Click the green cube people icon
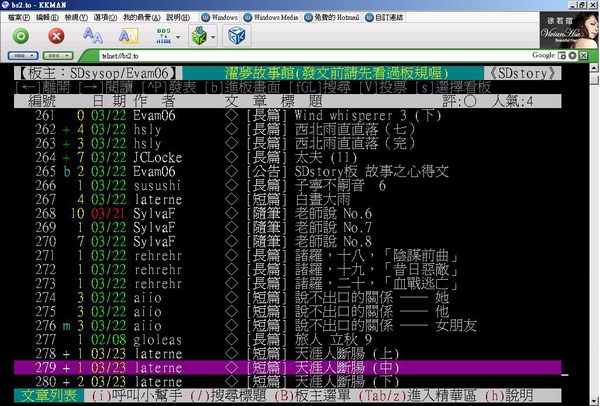 199,36
